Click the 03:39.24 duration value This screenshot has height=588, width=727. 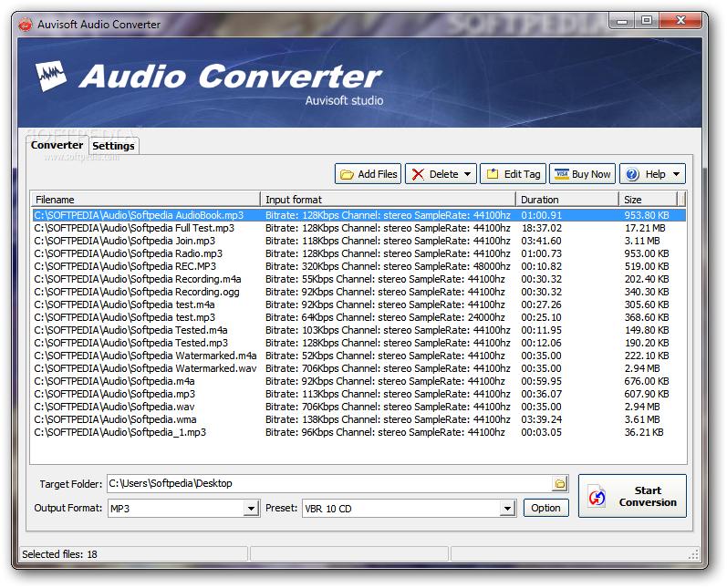pos(541,419)
